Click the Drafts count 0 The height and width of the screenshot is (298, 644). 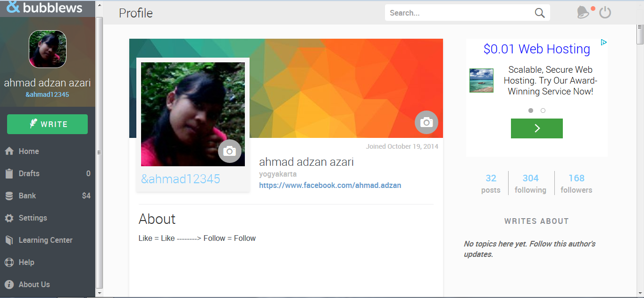click(x=88, y=173)
